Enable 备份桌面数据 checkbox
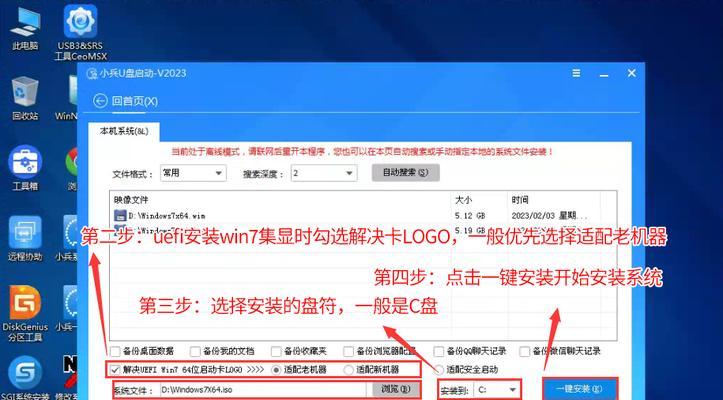Image resolution: width=723 pixels, height=400 pixels. point(115,352)
